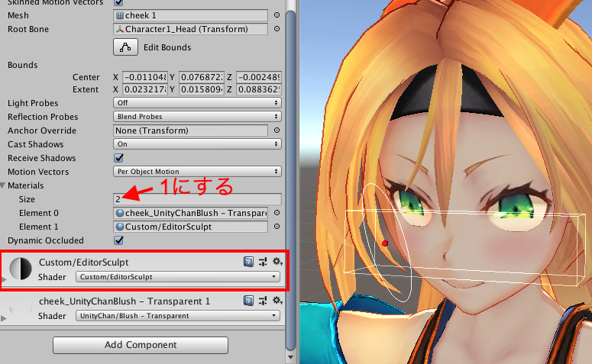
Task: Click the 'Cast Shadows' label
Action: pos(35,144)
